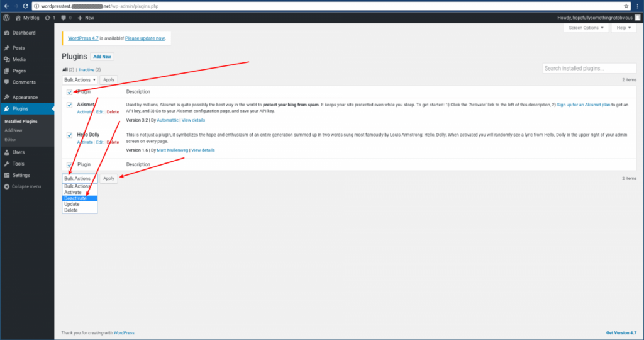Select Delete in the dropdown list
Viewport: 644px width, 340px height.
click(80, 210)
